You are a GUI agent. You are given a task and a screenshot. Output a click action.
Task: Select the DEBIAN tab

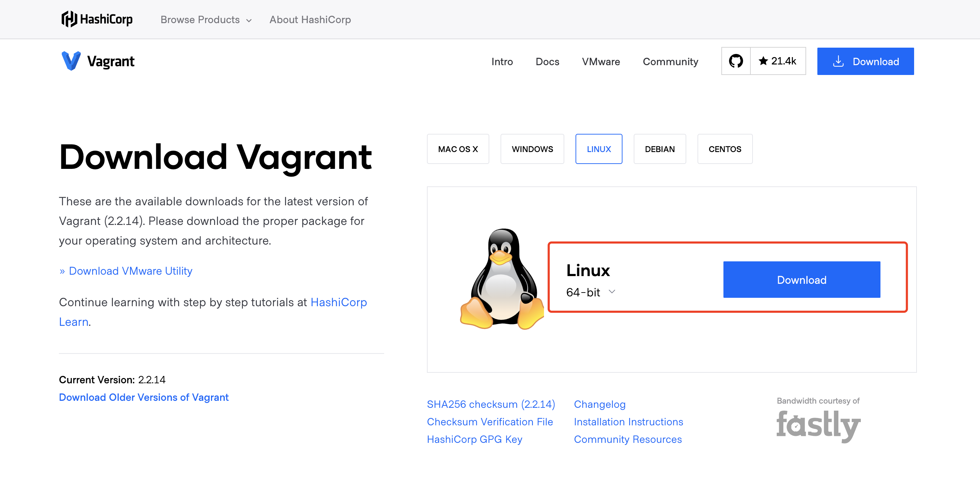(659, 149)
